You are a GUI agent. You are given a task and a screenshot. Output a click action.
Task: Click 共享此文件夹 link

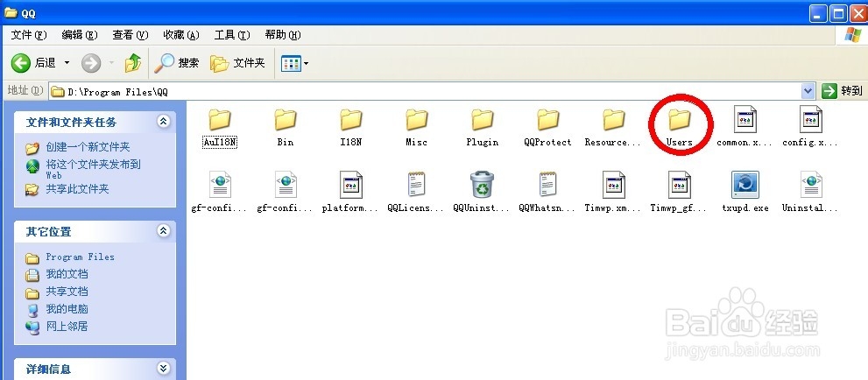(77, 189)
